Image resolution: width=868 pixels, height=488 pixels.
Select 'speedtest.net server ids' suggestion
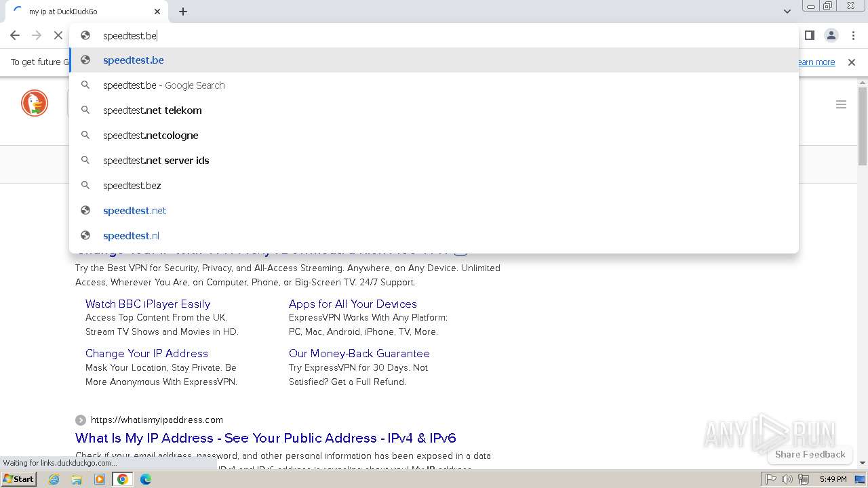(434, 161)
